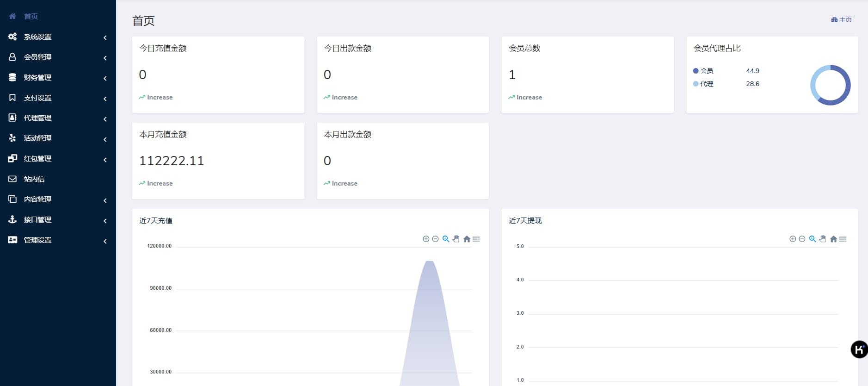Click zoom in icon on 近7天充值 chart
Screen dimensions: 868x386
(426, 239)
